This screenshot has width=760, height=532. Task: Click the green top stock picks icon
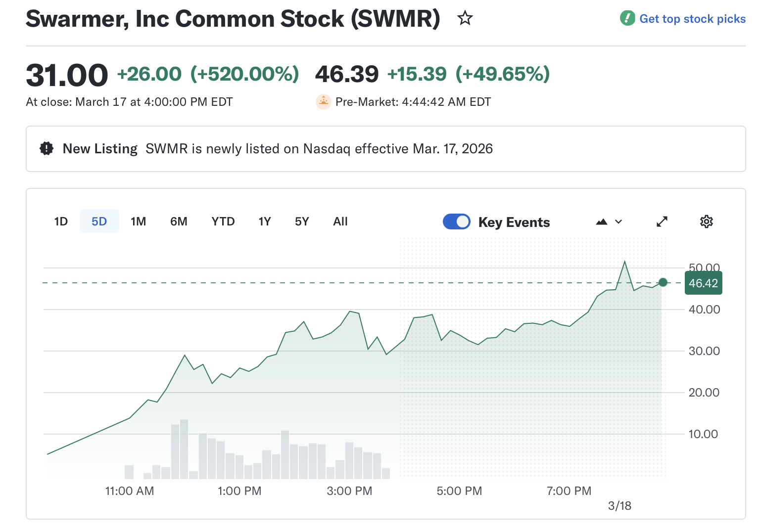tap(627, 18)
